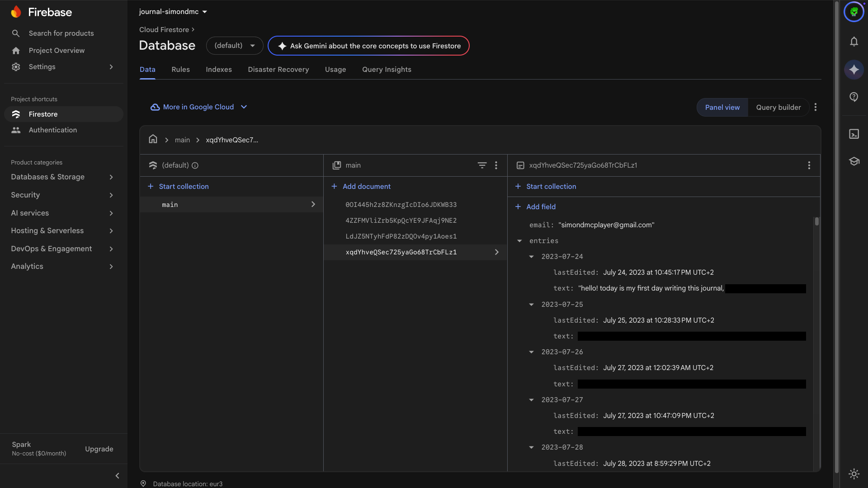Screen dimensions: 868x488
Task: Open the Disaster Recovery tab
Action: (278, 70)
